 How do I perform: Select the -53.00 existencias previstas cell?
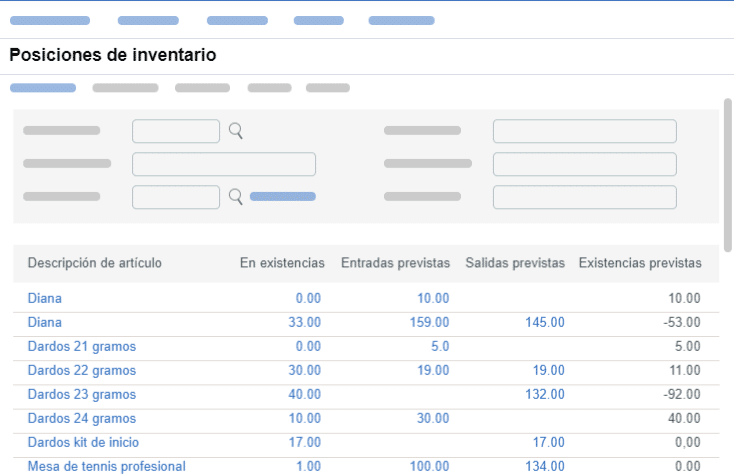pyautogui.click(x=682, y=322)
